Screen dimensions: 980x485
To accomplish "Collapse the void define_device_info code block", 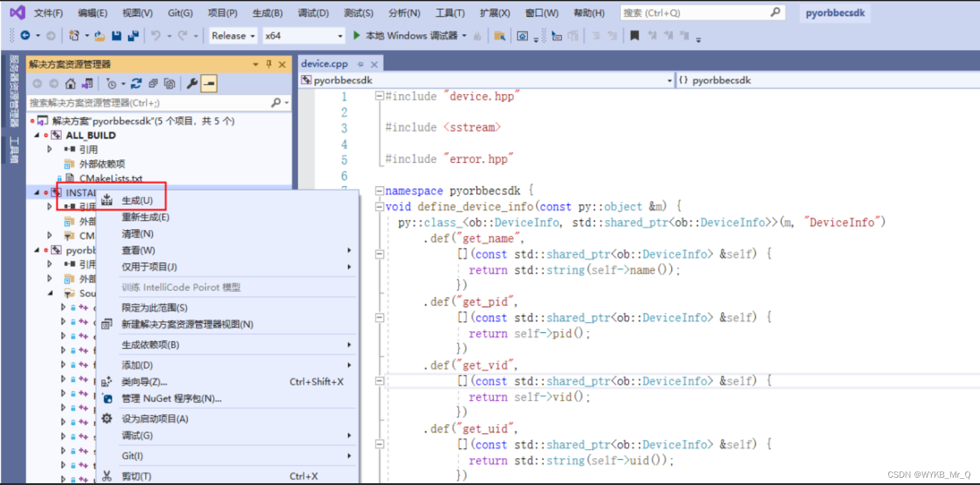I will pyautogui.click(x=379, y=206).
